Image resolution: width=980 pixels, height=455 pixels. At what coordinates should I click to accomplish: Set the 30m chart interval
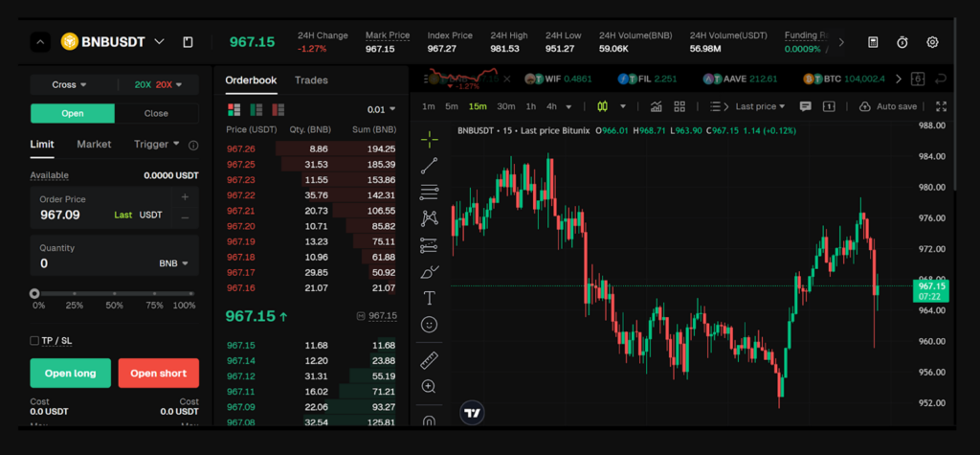(x=505, y=106)
